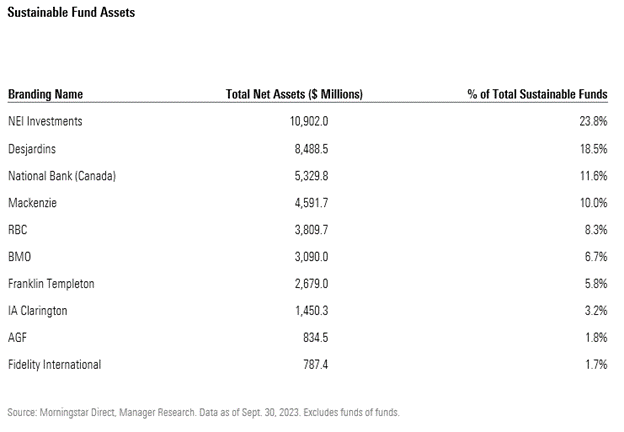Click the 11.6% share value
Screen dimensions: 624x432
point(594,175)
